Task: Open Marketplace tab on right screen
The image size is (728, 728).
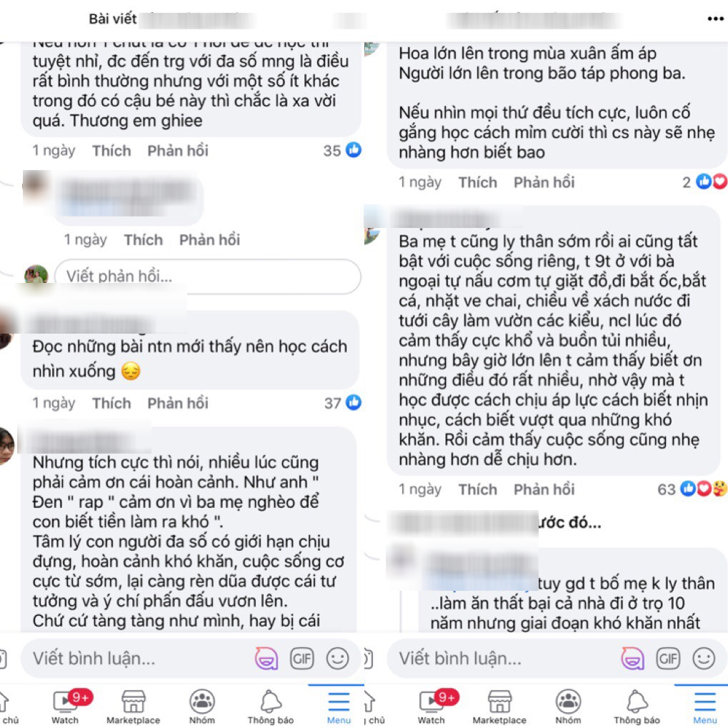Action: point(499,707)
